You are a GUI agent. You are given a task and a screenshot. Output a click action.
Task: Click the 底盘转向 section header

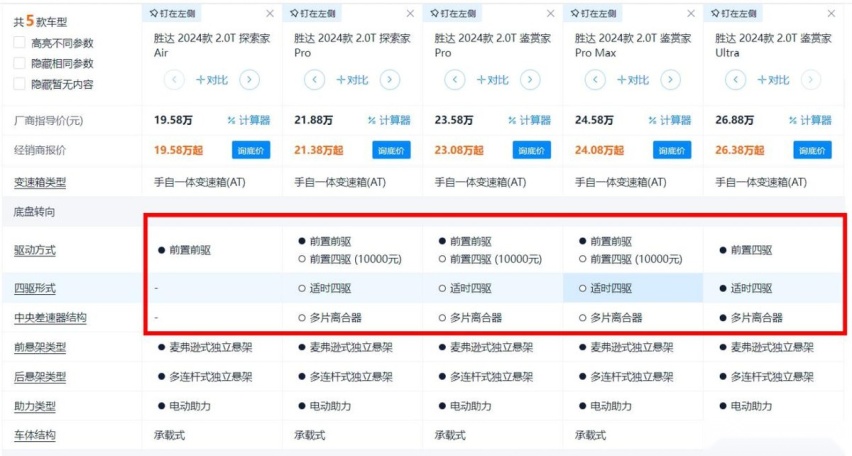click(34, 212)
